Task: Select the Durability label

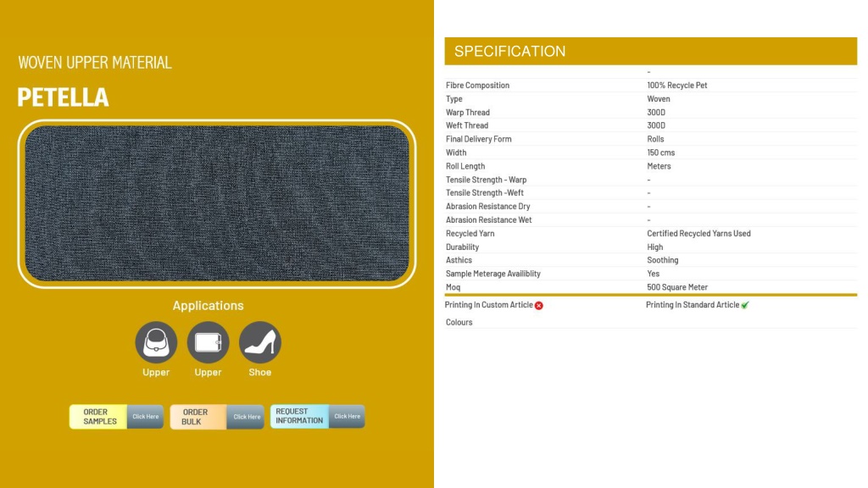Action: 462,247
